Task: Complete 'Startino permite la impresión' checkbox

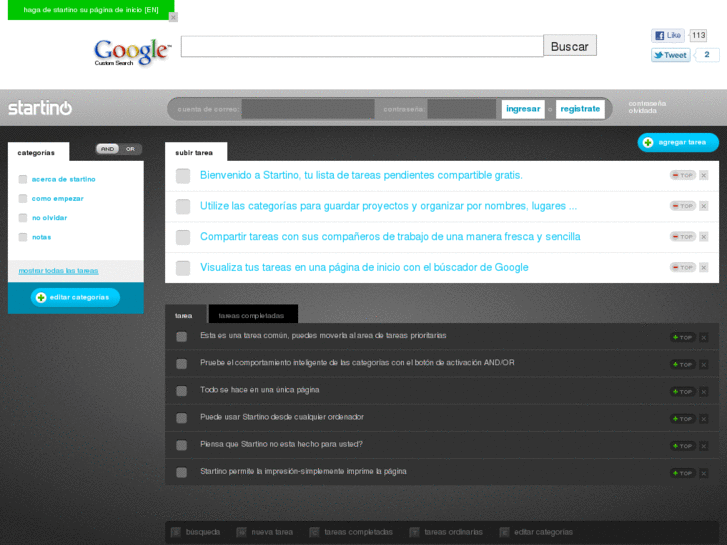Action: click(x=181, y=472)
